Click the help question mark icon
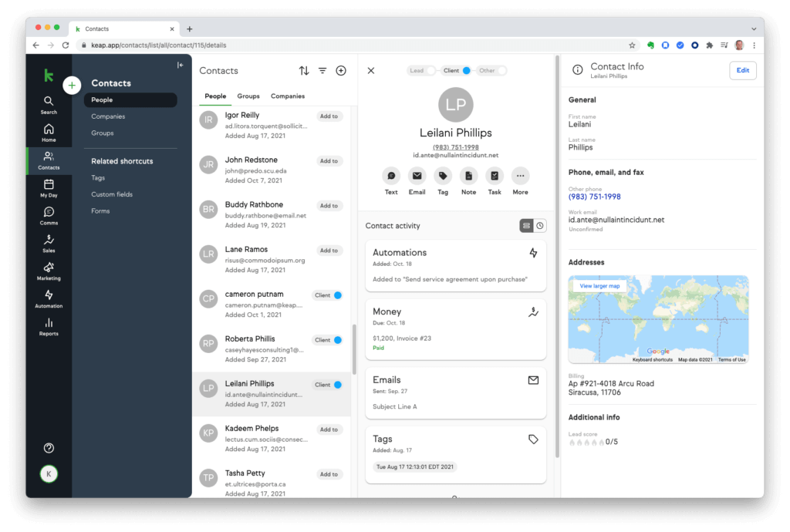Image resolution: width=790 pixels, height=532 pixels. pos(49,448)
